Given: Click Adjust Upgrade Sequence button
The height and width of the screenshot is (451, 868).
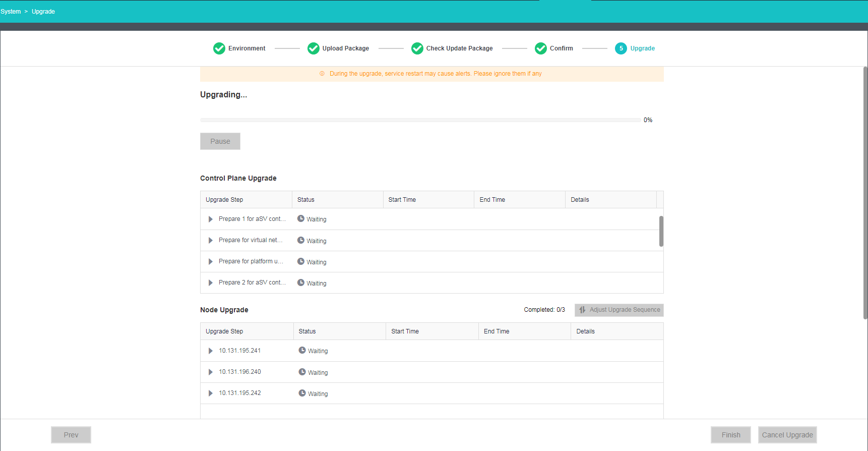Looking at the screenshot, I should (619, 310).
